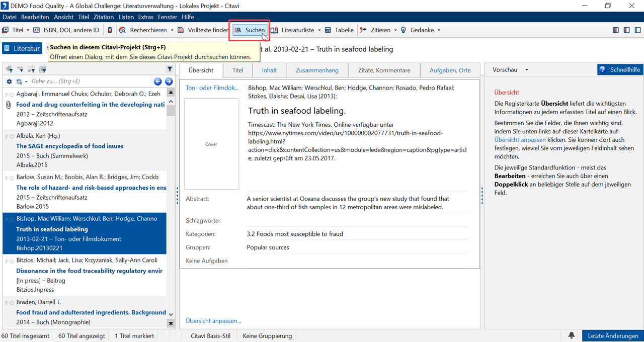The width and height of the screenshot is (644, 342).
Task: Click the Übersicht anpassen link
Action: [x=213, y=321]
